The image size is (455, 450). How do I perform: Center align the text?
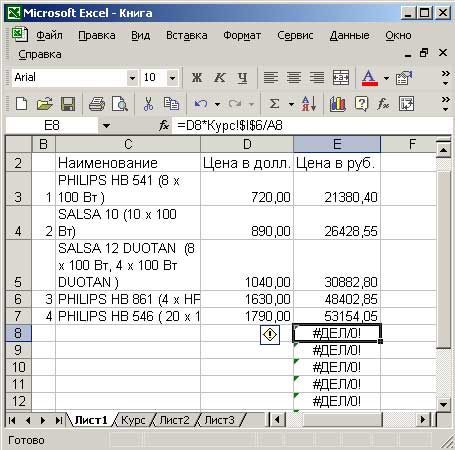point(294,78)
